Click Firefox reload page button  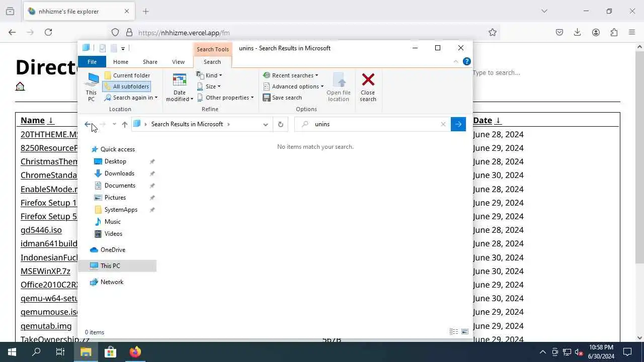click(x=48, y=32)
